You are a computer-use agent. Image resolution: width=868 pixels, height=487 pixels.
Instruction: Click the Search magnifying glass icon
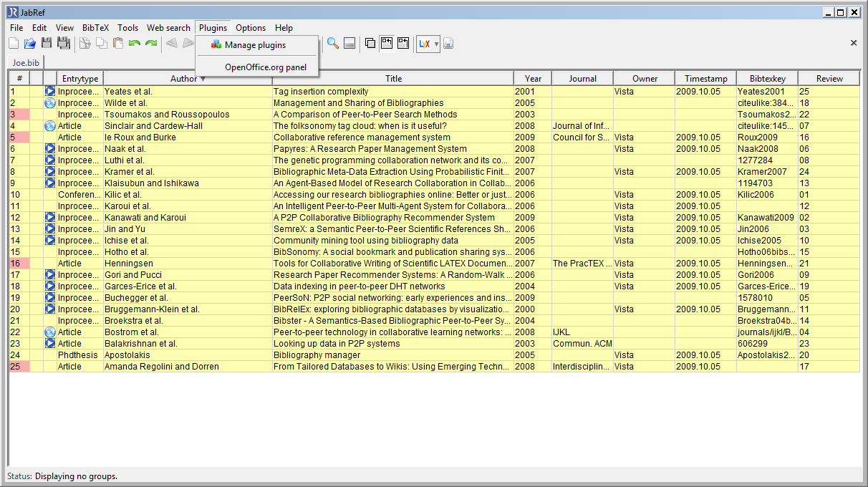333,44
